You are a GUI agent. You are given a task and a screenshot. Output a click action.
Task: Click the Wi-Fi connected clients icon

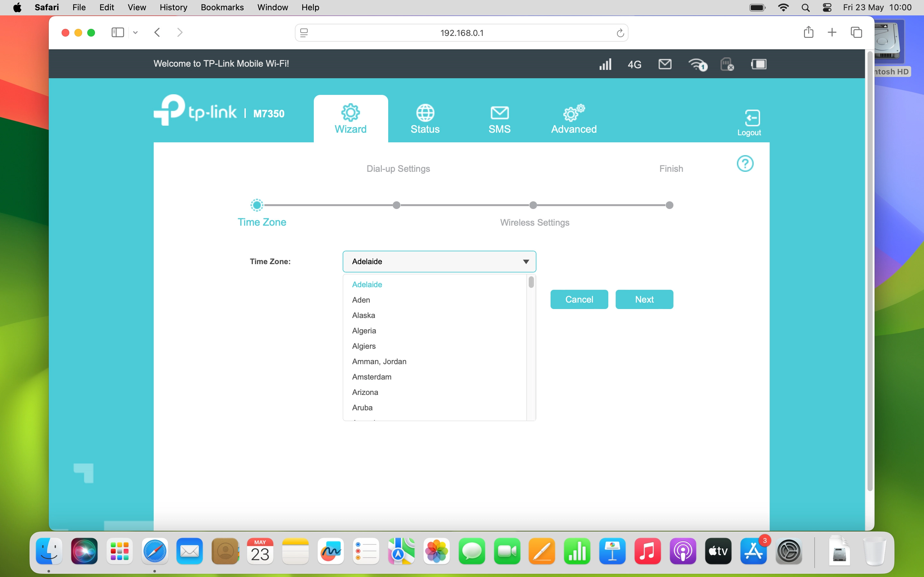point(697,64)
